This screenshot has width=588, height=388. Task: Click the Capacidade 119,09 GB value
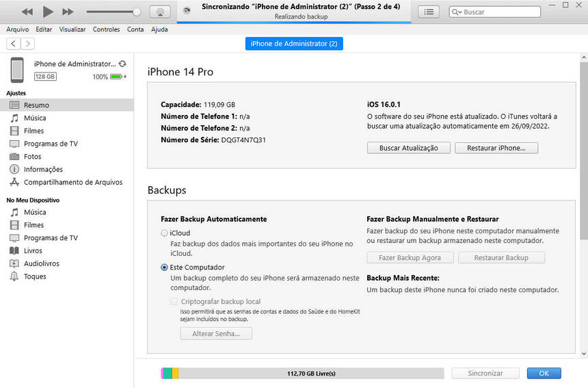219,105
